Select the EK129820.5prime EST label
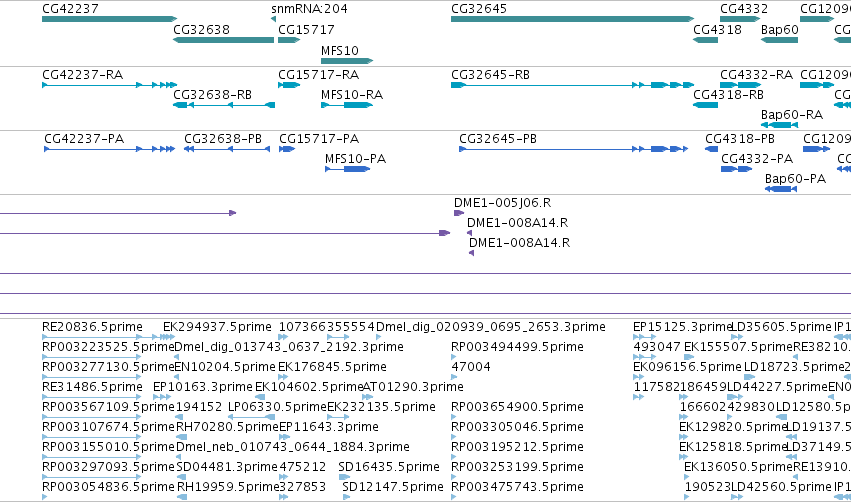 [x=733, y=427]
